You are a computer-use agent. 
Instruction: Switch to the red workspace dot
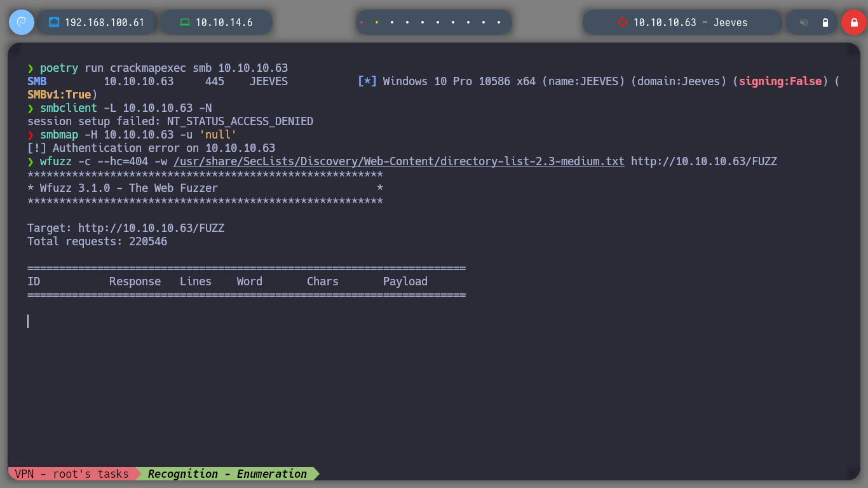362,22
